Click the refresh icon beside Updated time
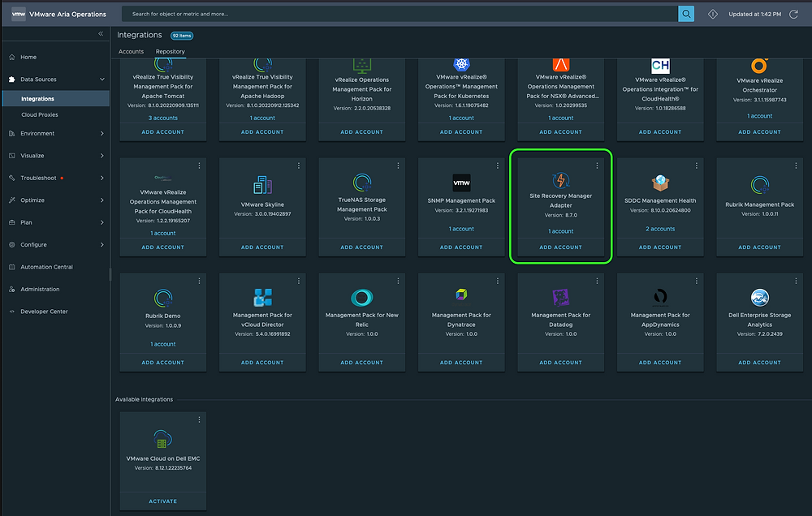The height and width of the screenshot is (516, 812). click(793, 14)
